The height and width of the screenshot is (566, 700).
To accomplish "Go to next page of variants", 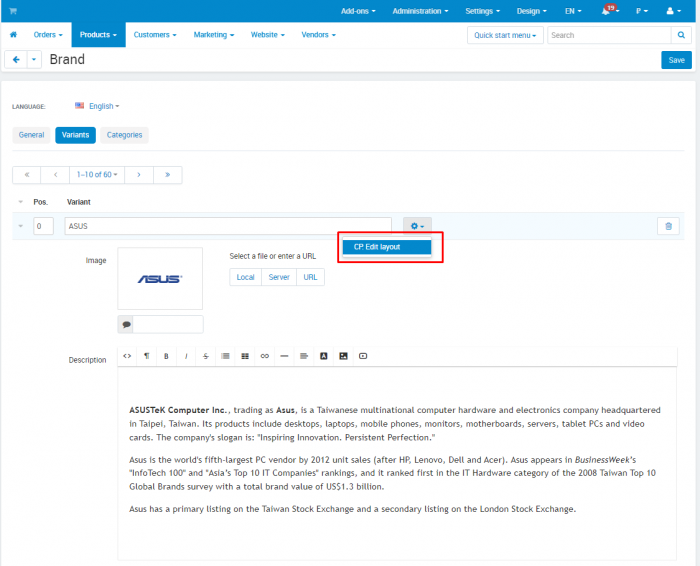I will point(139,175).
